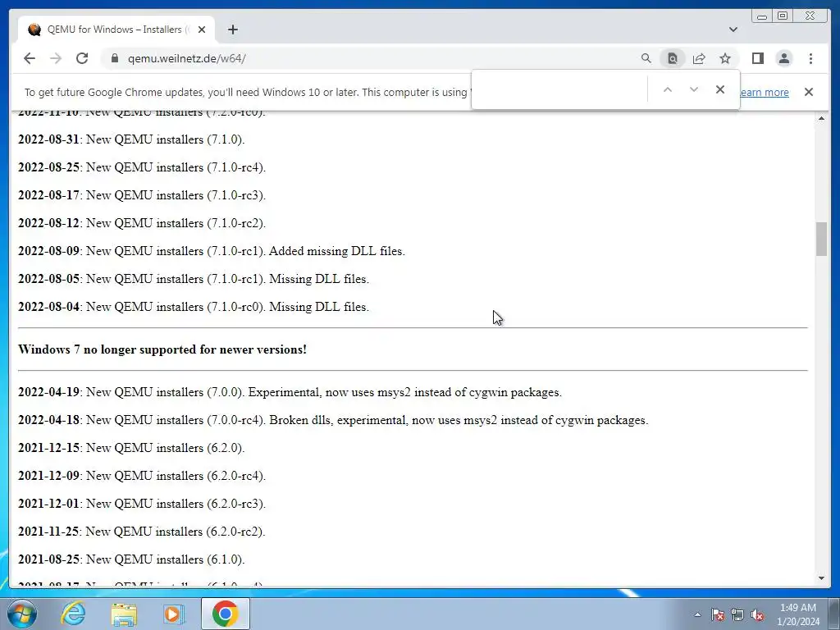
Task: Click the "2021-12-01" date text
Action: pyautogui.click(x=48, y=503)
